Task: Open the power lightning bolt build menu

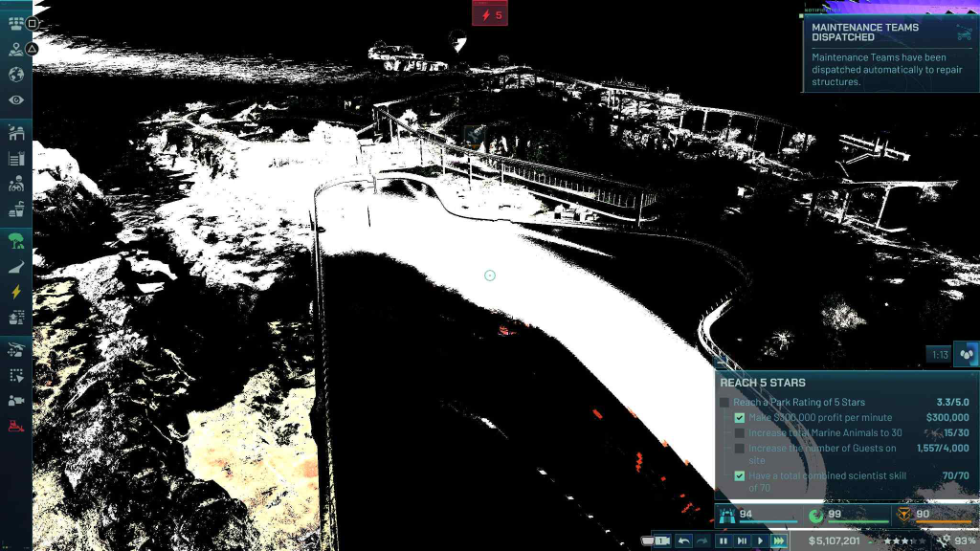Action: (15, 292)
